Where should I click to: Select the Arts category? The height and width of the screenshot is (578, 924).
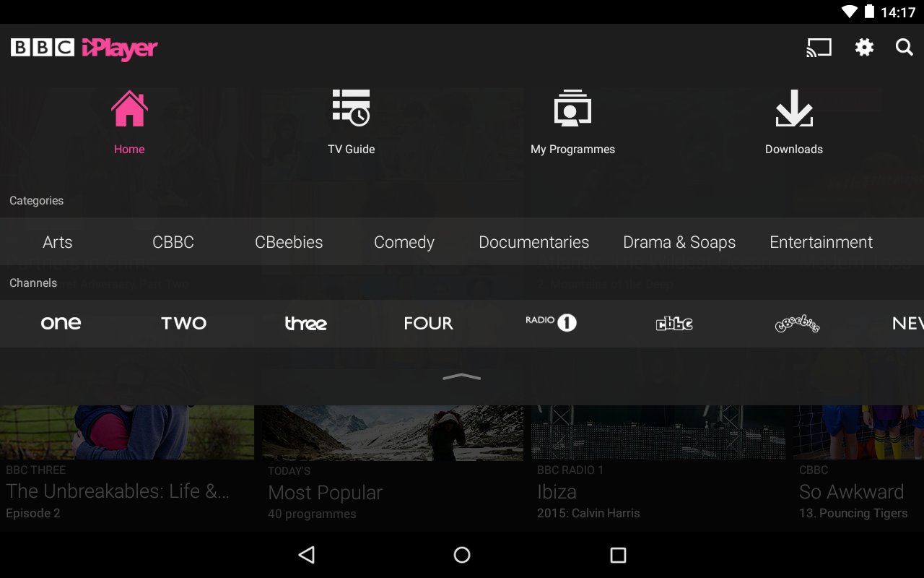click(58, 242)
